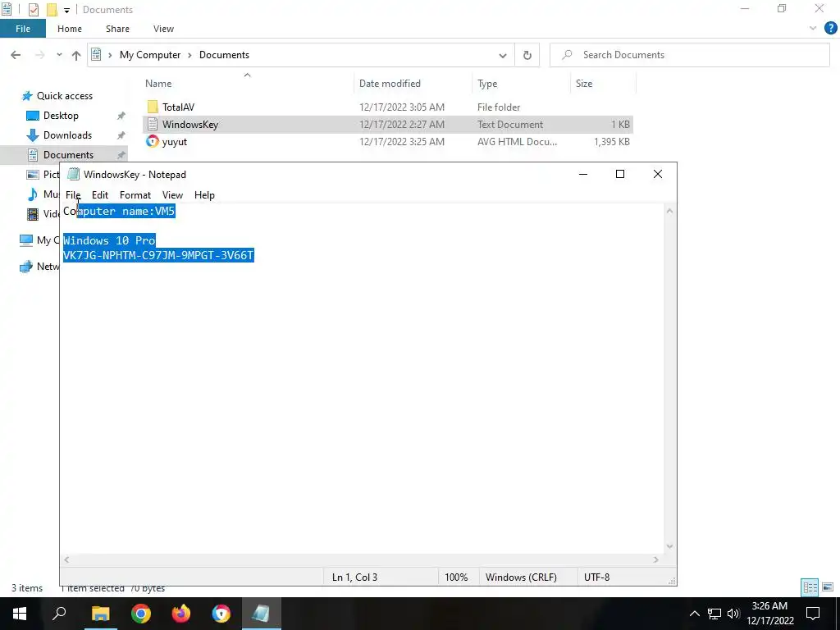Click the Videos film icon in sidebar
This screenshot has height=630, width=840.
pos(33,214)
